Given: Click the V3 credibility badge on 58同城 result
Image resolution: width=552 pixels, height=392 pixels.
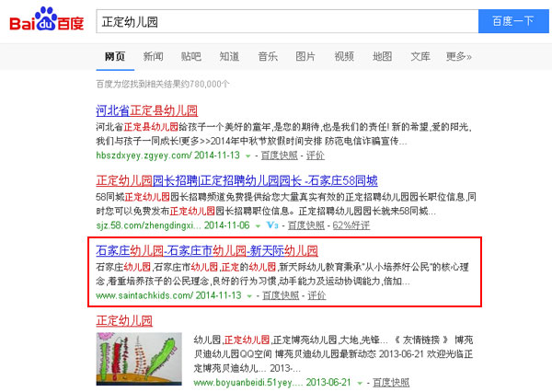Looking at the screenshot, I should click(x=272, y=225).
